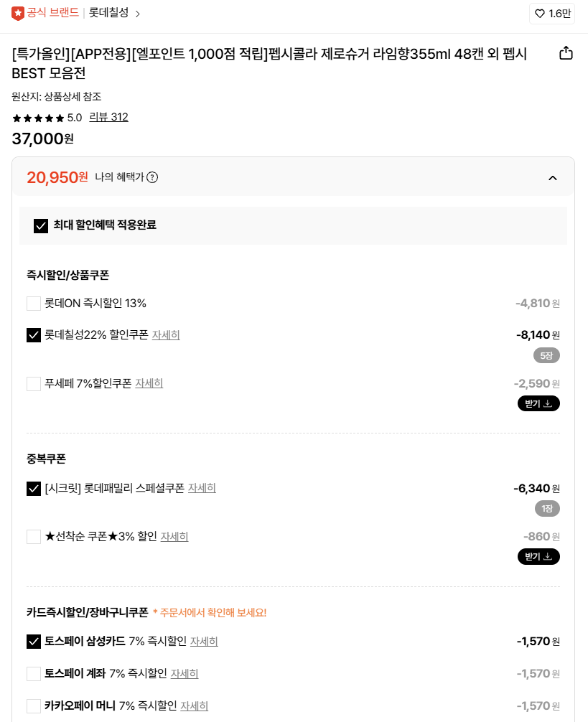Enable the 토스페이 계좌 7% discount checkbox
The image size is (588, 722).
point(34,674)
